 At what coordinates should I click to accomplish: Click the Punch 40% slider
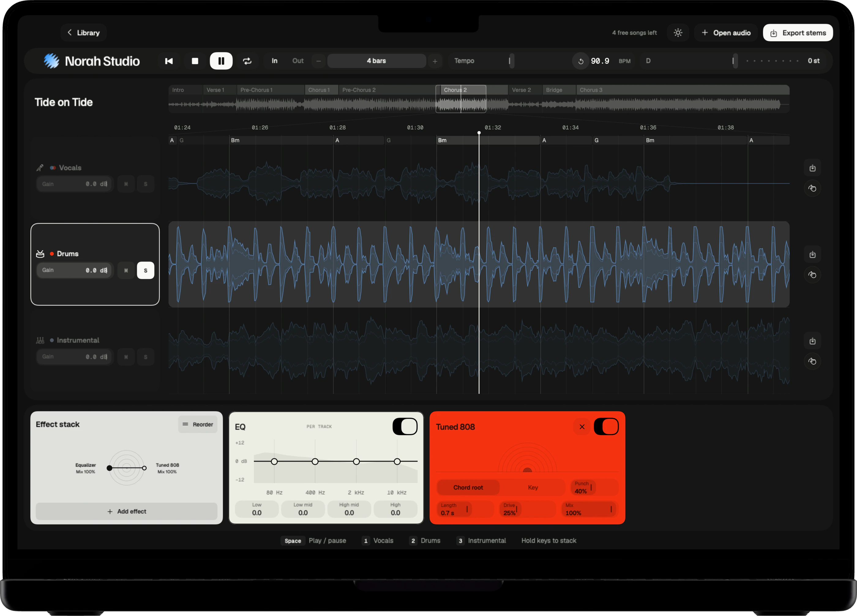pyautogui.click(x=594, y=487)
